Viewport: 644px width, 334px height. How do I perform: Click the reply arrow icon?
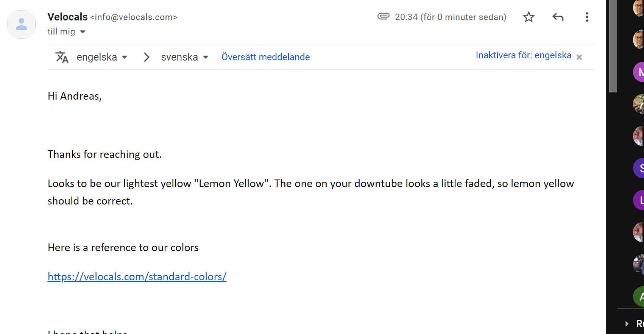558,17
